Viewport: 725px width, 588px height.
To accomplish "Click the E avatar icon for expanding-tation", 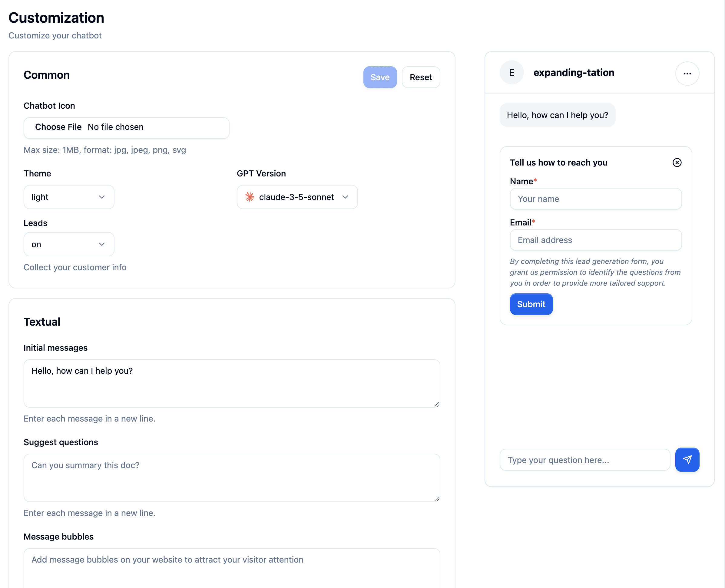I will [x=512, y=73].
